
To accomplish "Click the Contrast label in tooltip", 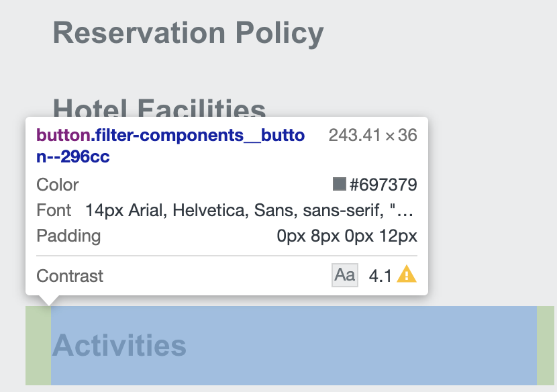I will (x=70, y=276).
